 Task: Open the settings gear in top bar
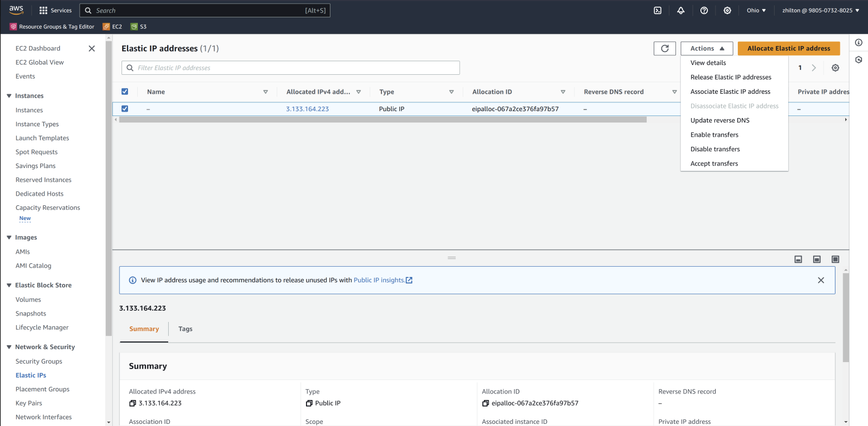tap(727, 10)
